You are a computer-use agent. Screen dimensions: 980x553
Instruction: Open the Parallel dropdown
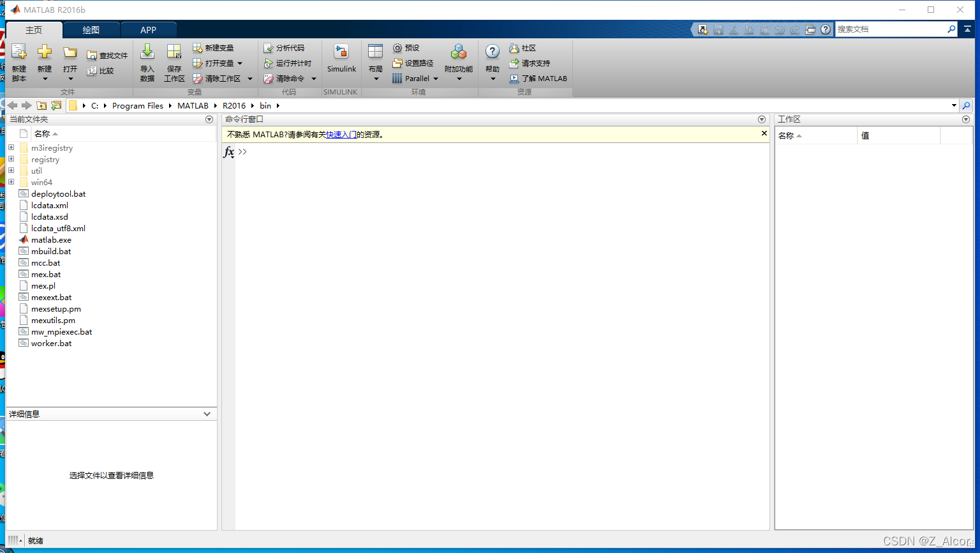(436, 79)
